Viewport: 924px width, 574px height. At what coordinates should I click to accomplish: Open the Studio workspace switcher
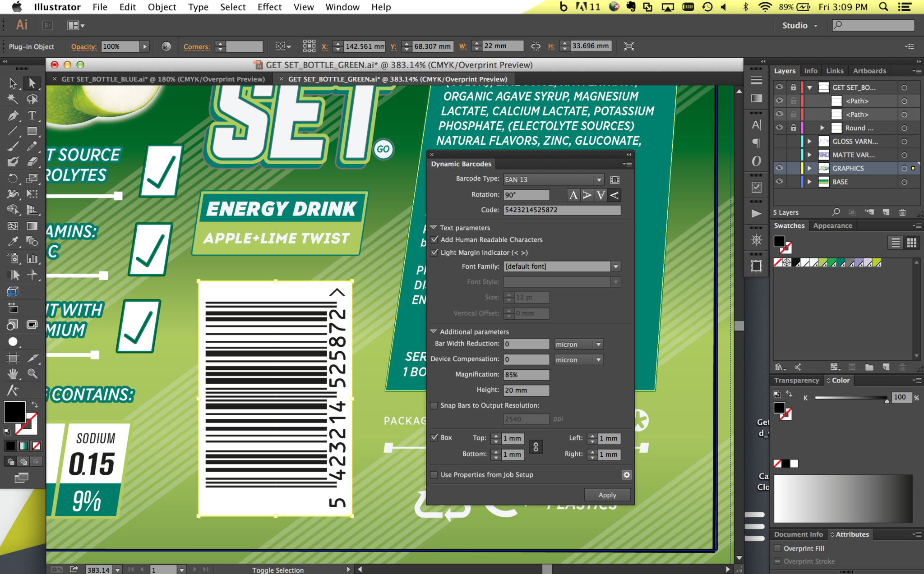pos(800,26)
